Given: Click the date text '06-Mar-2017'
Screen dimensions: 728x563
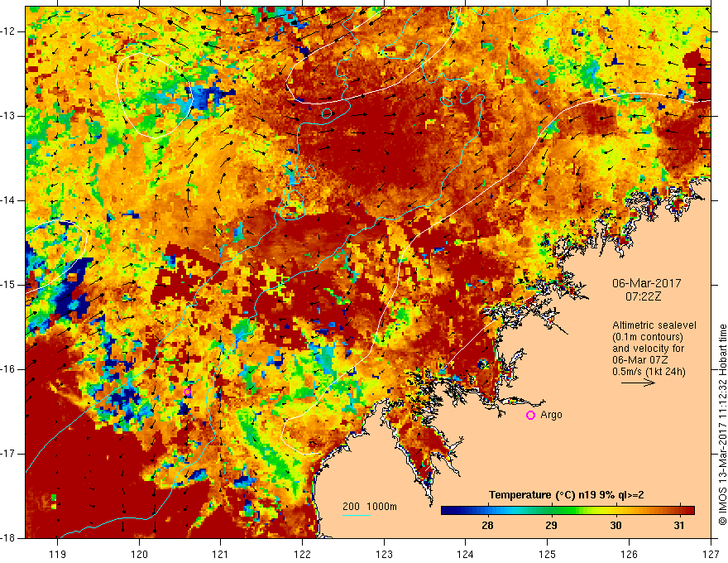Looking at the screenshot, I should (646, 283).
